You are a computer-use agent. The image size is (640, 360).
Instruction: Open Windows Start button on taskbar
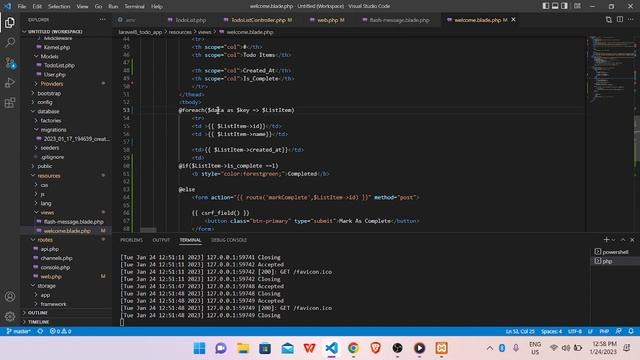(199, 348)
